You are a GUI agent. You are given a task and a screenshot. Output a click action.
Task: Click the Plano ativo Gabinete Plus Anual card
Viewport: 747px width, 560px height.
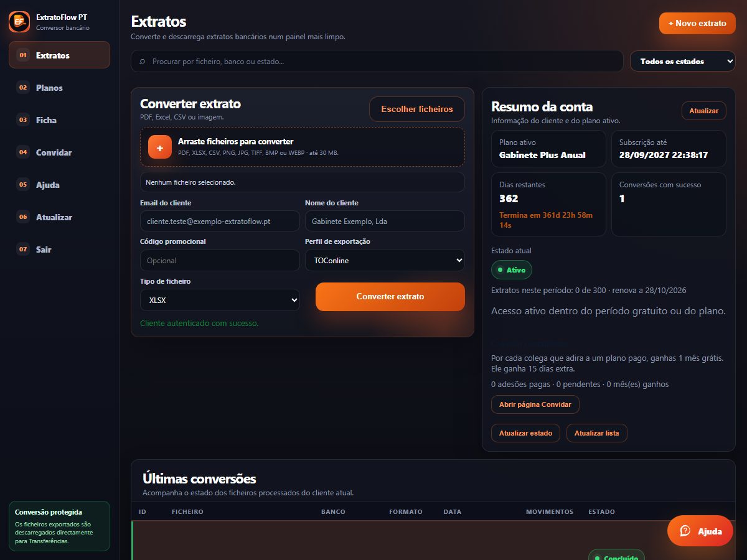(x=548, y=149)
